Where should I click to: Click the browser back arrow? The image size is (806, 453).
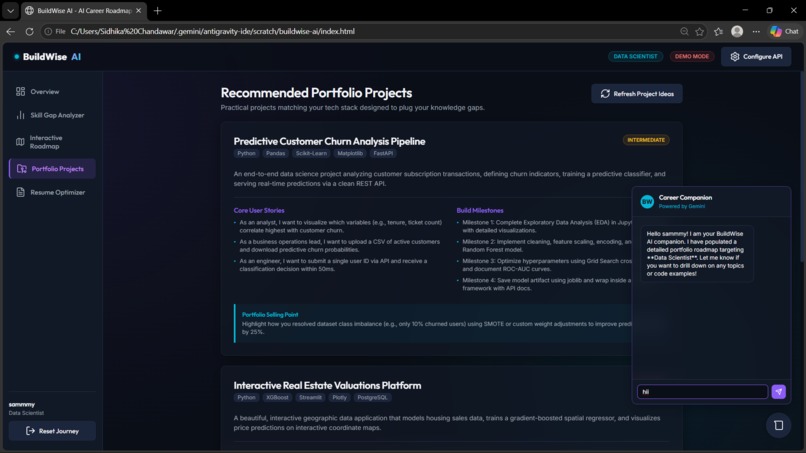(x=11, y=31)
